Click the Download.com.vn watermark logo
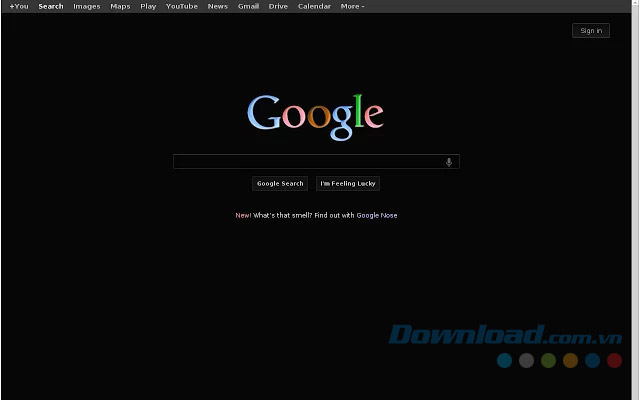Screen dimensions: 640x400 (x=506, y=335)
